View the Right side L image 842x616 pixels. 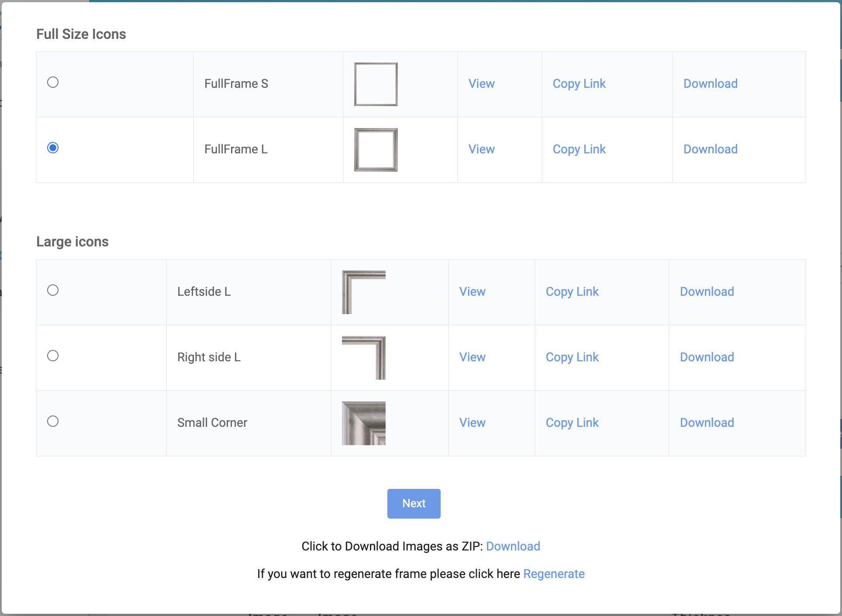tap(473, 357)
